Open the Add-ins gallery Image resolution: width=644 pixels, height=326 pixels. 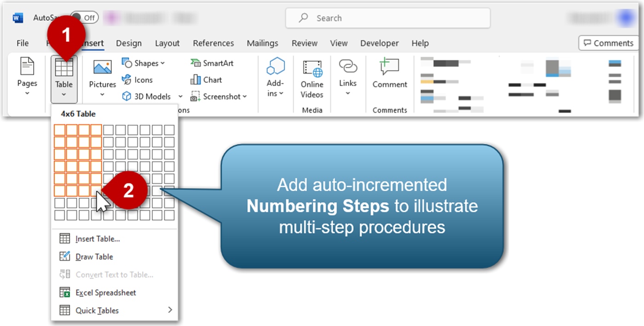(x=275, y=78)
